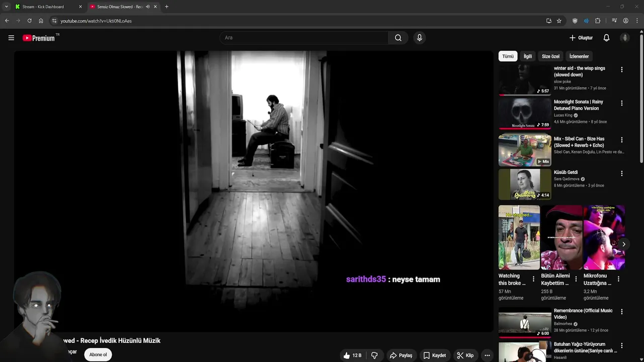Dislike the video with thumbs down
The width and height of the screenshot is (644, 362).
point(374,355)
